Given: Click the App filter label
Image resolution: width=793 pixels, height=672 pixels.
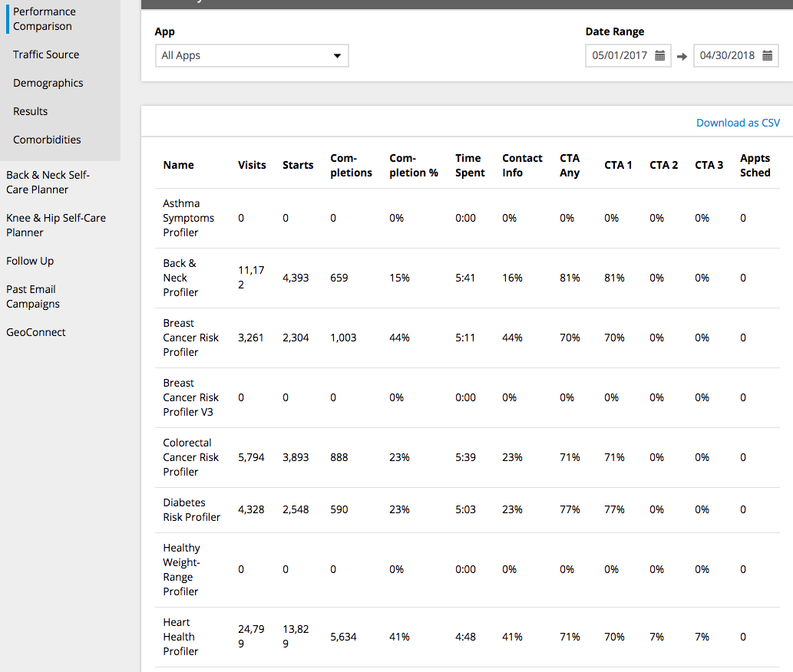Looking at the screenshot, I should tap(164, 31).
